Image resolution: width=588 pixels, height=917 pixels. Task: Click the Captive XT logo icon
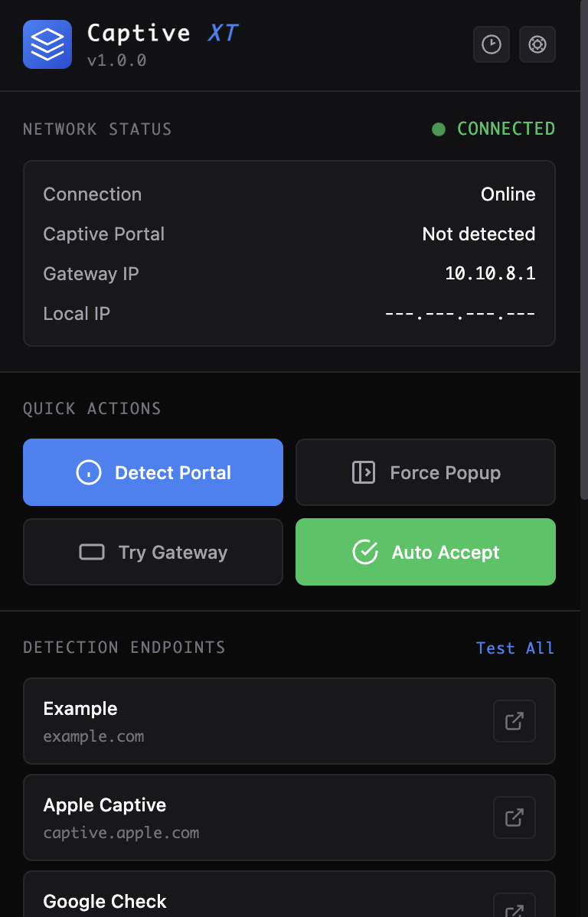[x=47, y=44]
